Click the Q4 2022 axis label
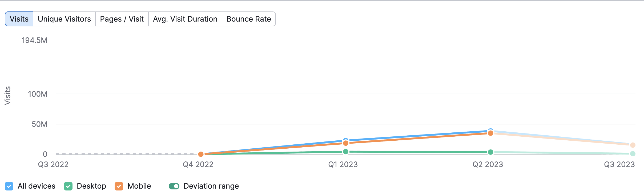The image size is (644, 195). [x=198, y=164]
